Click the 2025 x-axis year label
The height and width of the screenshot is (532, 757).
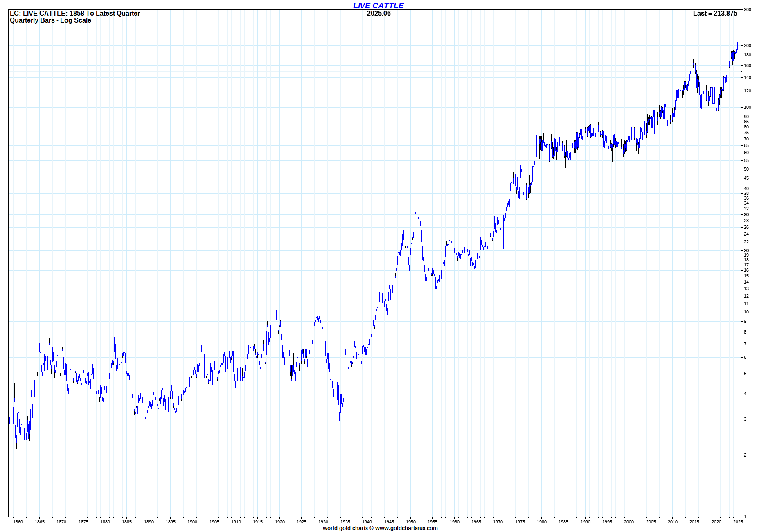tap(738, 521)
